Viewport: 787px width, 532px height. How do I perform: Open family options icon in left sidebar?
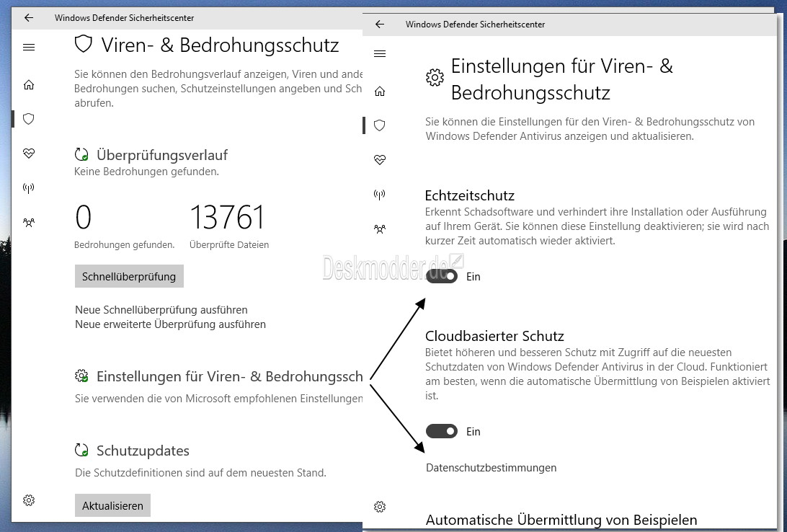point(29,222)
